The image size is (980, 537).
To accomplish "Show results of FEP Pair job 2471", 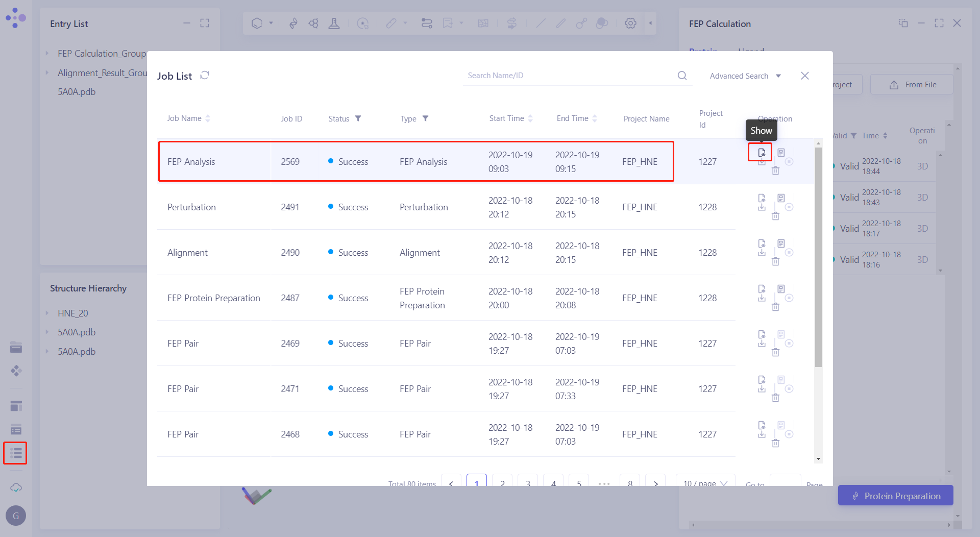I will (762, 379).
